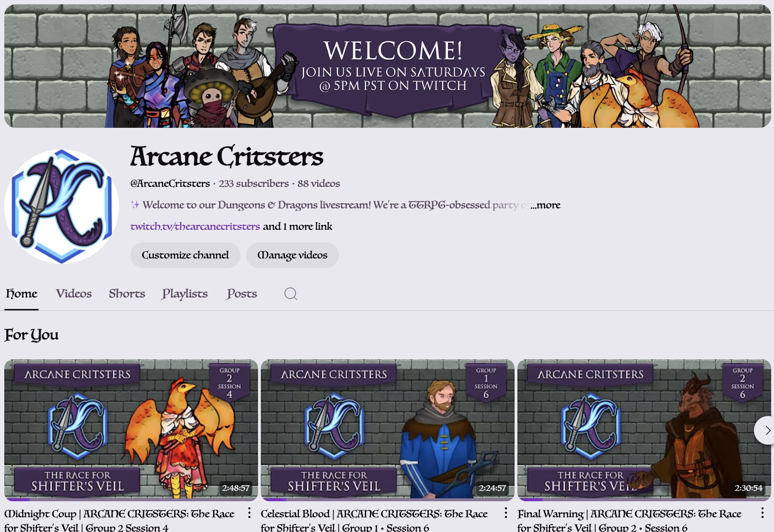This screenshot has height=532, width=774.
Task: Click the Manage videos button
Action: click(292, 255)
